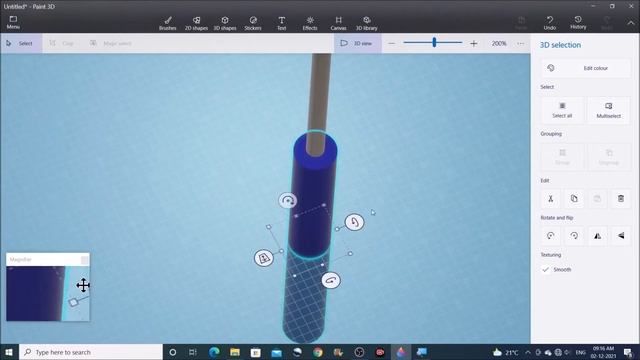
Task: Launch Microsoft Edge from the taskbar
Action: [x=214, y=352]
